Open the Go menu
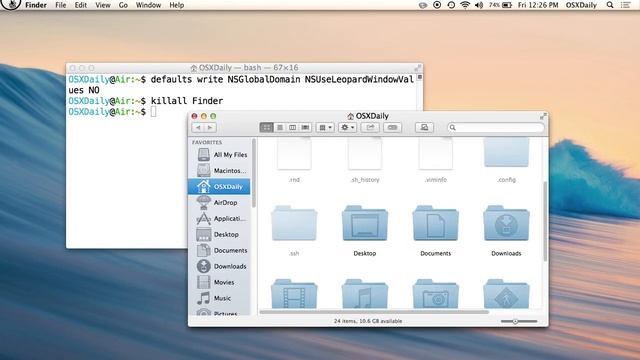The image size is (640, 360). click(123, 5)
